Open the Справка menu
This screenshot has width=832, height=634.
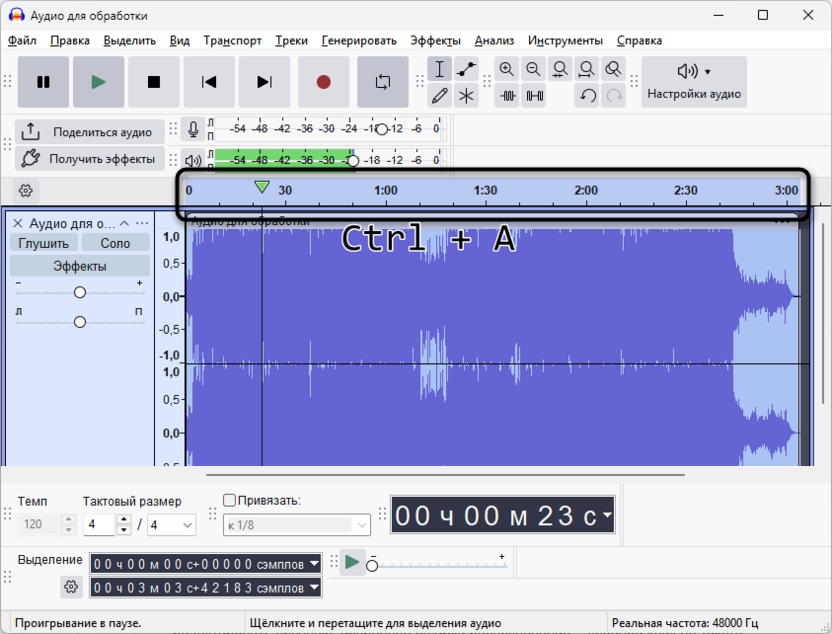pyautogui.click(x=639, y=40)
